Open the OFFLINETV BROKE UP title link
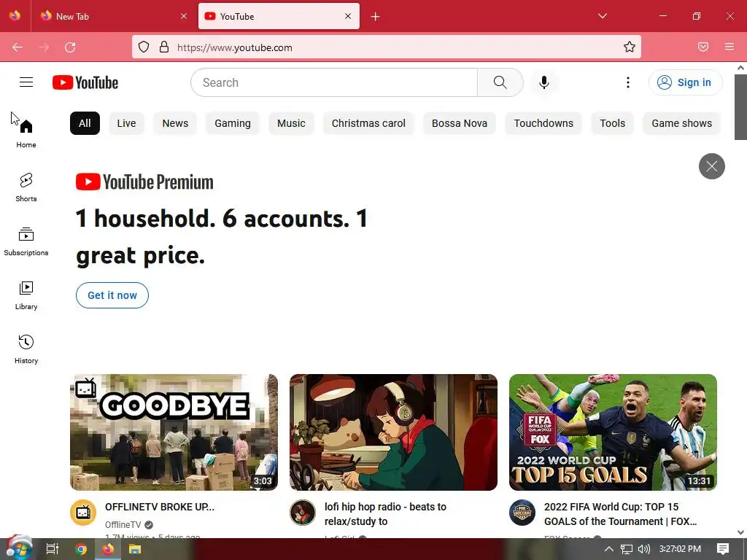The image size is (747, 560). coord(160,507)
